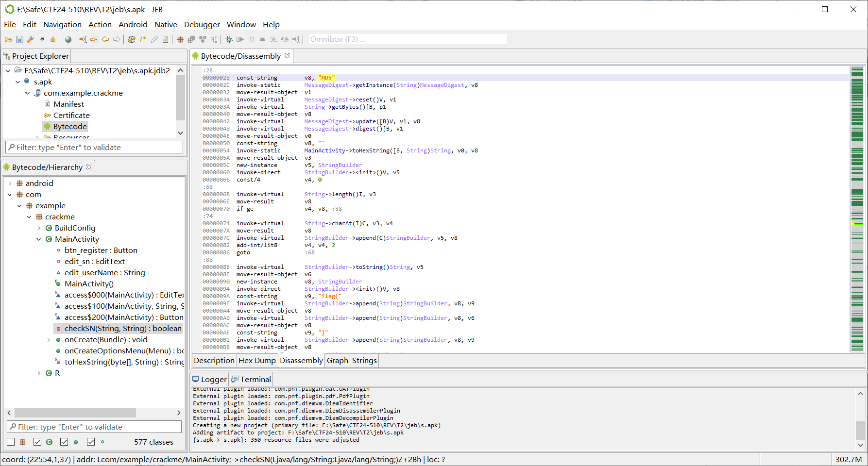Screen dimensions: 868x466
Task: Click the Bytecode/Hierarchy filter field
Action: (x=94, y=427)
